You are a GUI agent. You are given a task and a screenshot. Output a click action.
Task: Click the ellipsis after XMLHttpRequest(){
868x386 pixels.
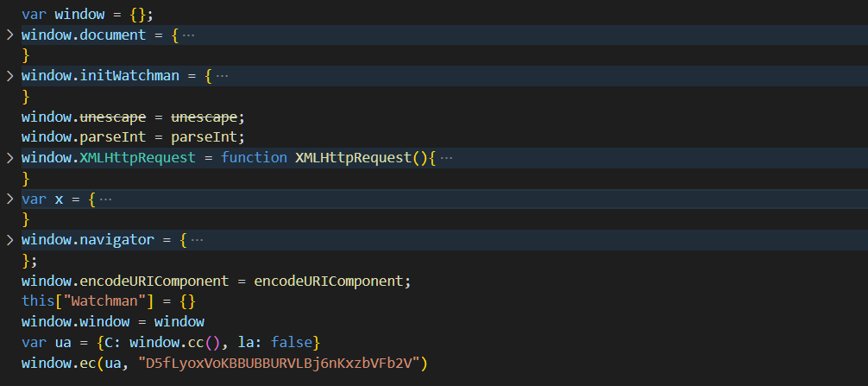[446, 158]
